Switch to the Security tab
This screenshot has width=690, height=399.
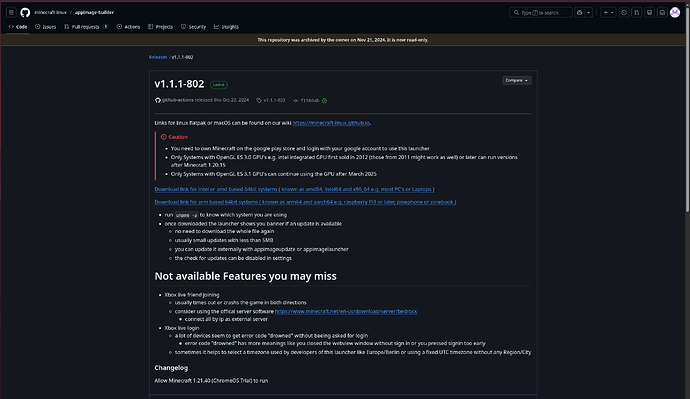(193, 27)
